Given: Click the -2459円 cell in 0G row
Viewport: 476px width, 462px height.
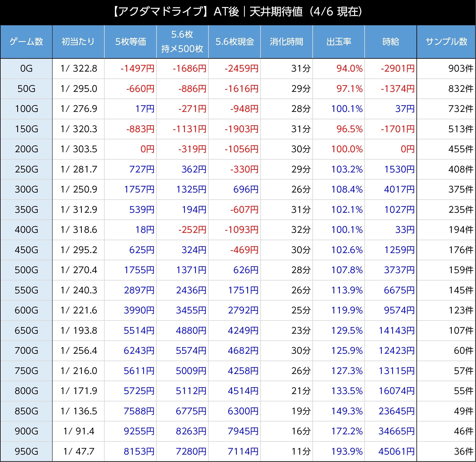Looking at the screenshot, I should tap(241, 69).
